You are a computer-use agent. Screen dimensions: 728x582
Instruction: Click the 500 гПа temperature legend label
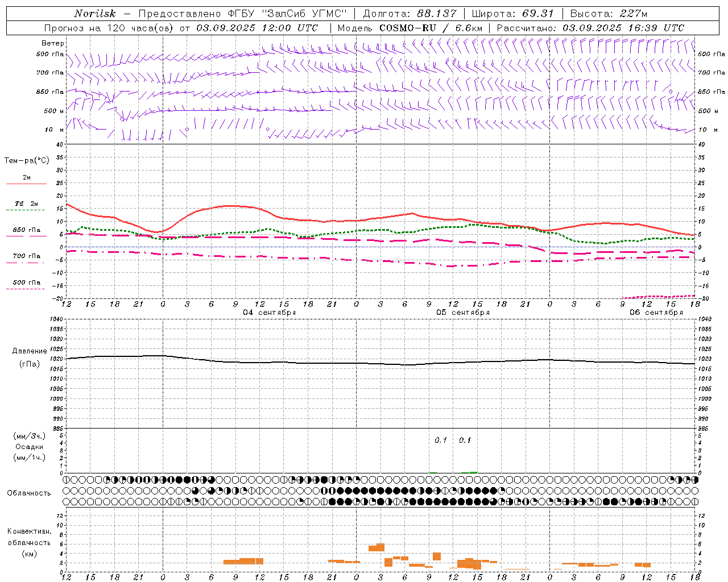pyautogui.click(x=27, y=282)
